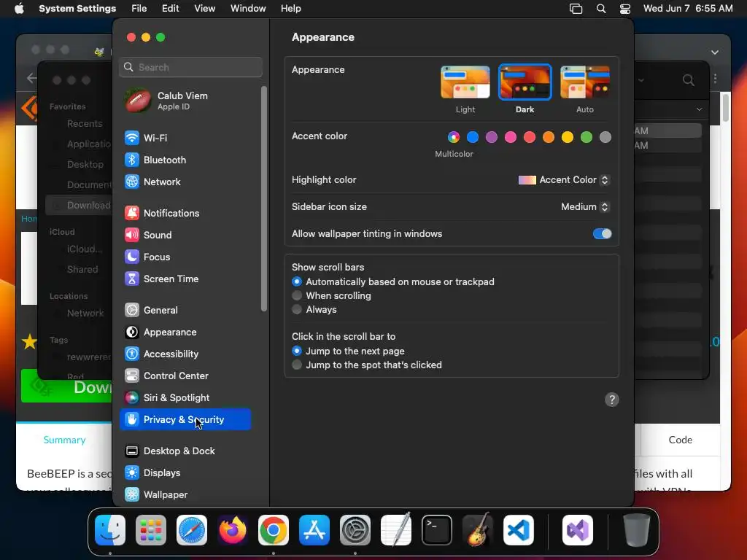Select Green accent color
This screenshot has height=560, width=747.
click(587, 138)
